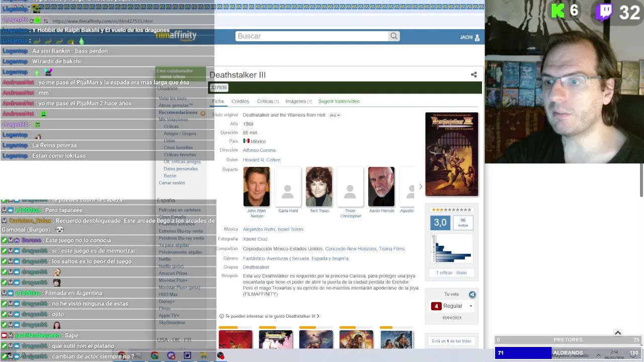The width and height of the screenshot is (644, 362).
Task: Open Thom Christopher placeholder photo
Action: point(350,187)
